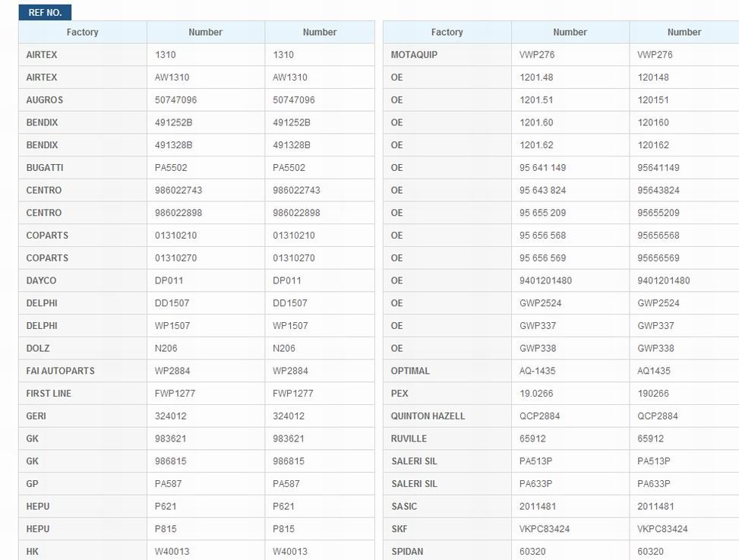Viewport: 739px width, 560px height.
Task: Click the number 95655209
Action: point(658,213)
